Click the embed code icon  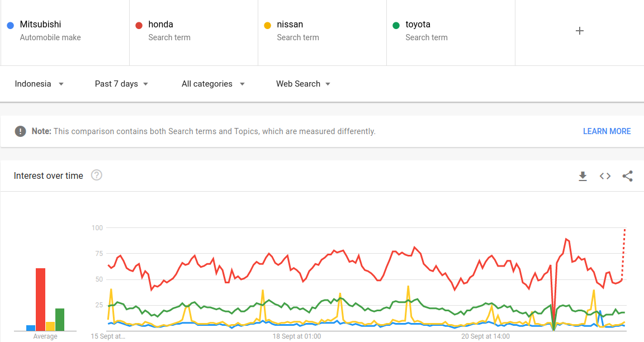tap(605, 176)
